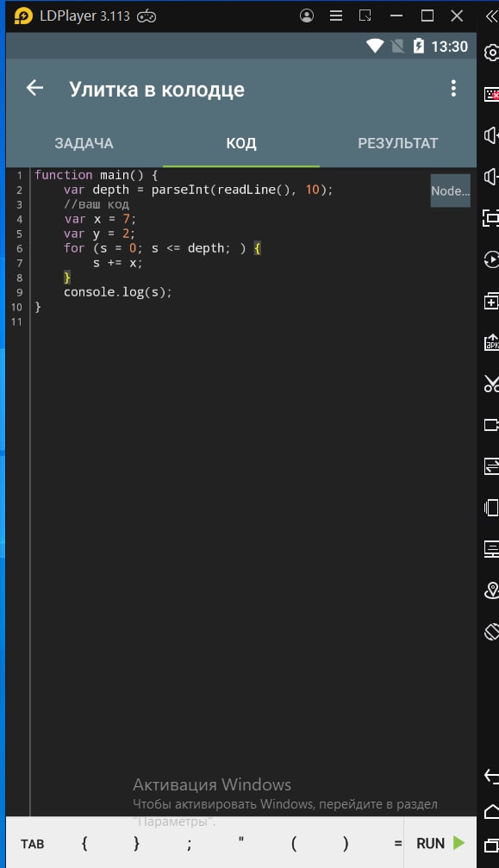The image size is (499, 868).
Task: Run the code with RUN button
Action: [440, 843]
